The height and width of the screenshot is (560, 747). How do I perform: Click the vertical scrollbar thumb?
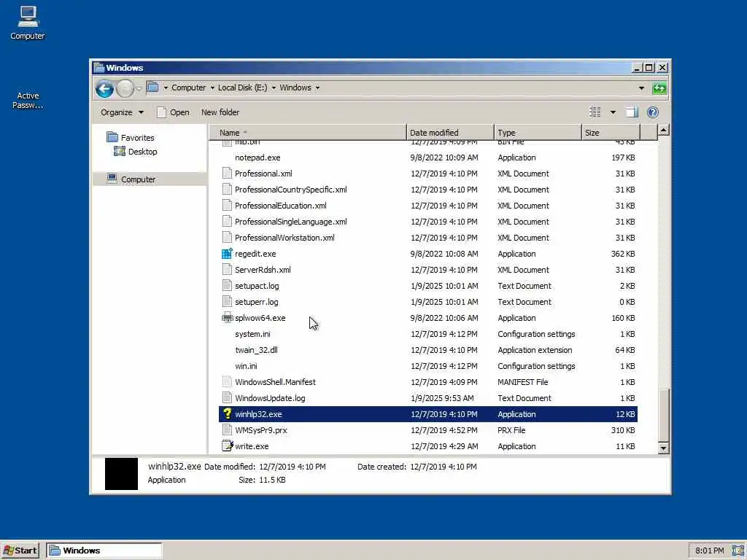coord(663,415)
